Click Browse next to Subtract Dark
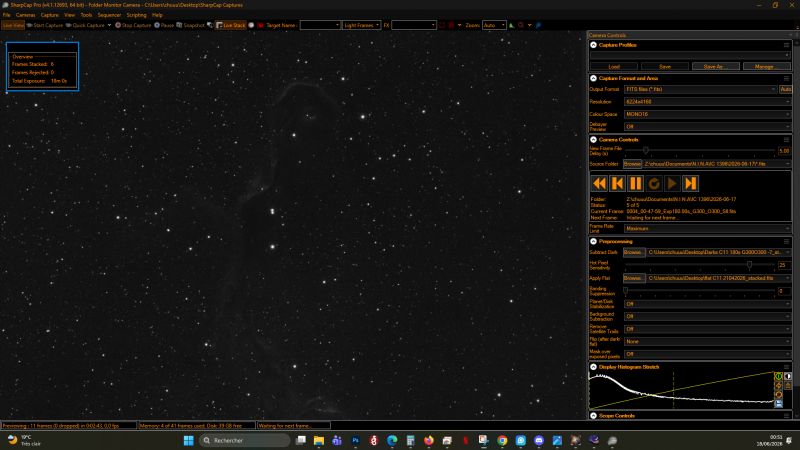The height and width of the screenshot is (450, 800). [634, 252]
